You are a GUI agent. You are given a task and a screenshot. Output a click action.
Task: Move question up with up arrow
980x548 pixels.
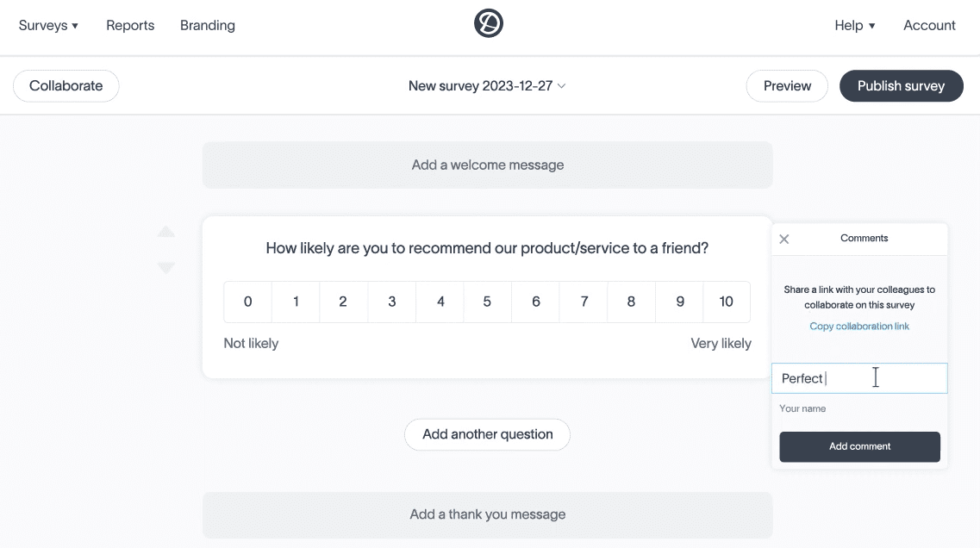[166, 232]
